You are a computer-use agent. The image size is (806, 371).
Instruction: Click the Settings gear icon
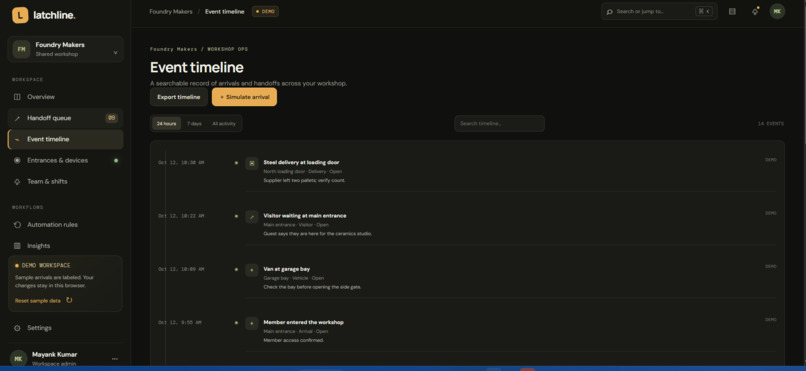pos(17,328)
